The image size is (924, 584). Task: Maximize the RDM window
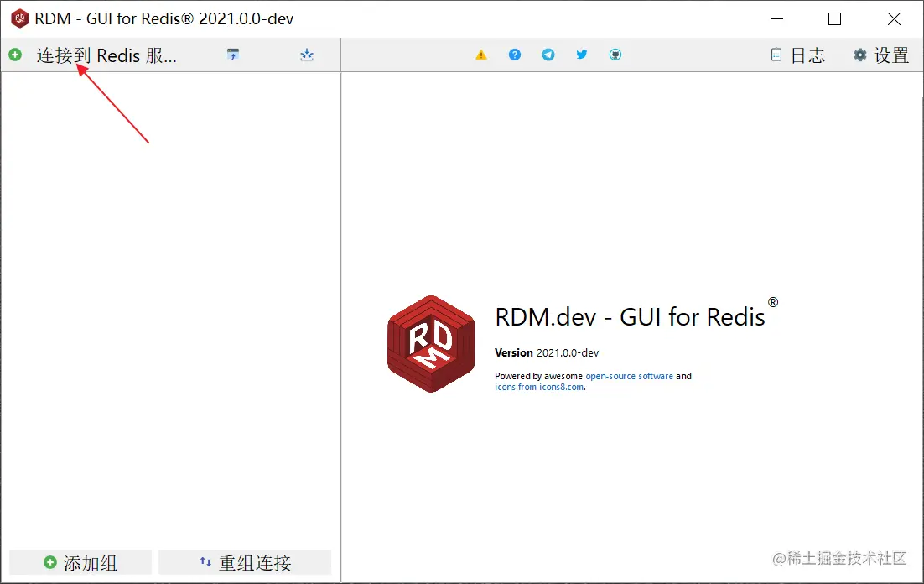834,18
